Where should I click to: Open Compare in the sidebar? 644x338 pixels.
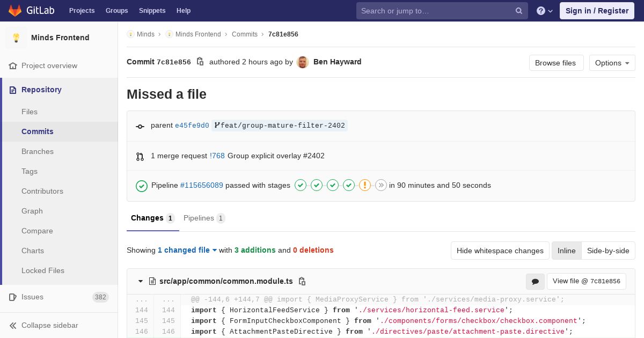(59, 231)
